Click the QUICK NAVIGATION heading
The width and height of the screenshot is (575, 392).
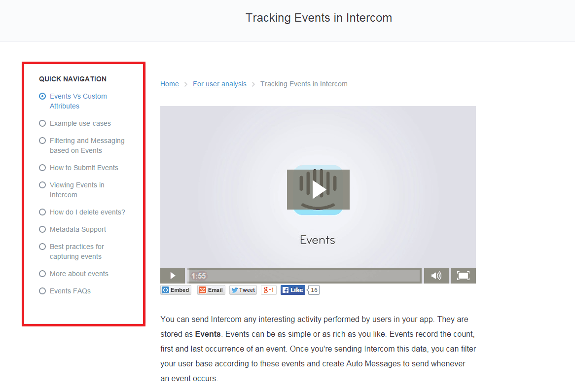tap(73, 79)
